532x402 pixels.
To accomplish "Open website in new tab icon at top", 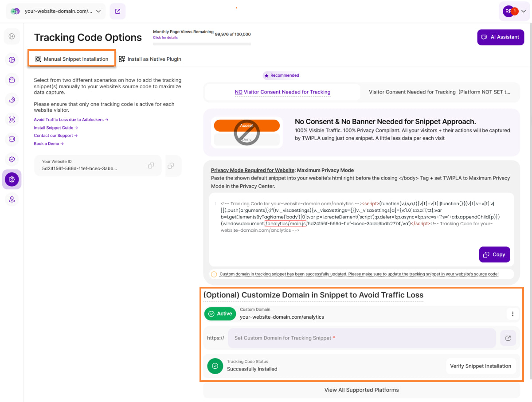I will click(x=117, y=12).
